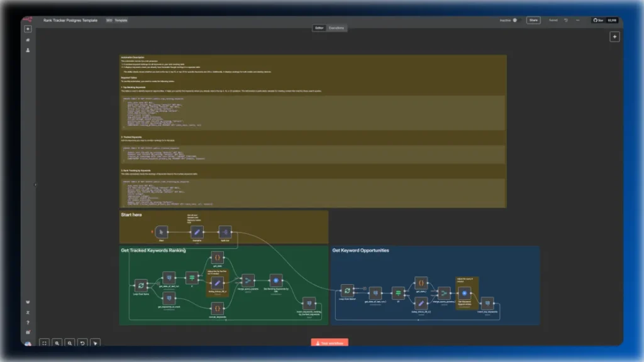The image size is (644, 362).
Task: Select the merge node in green section
Action: (x=248, y=280)
